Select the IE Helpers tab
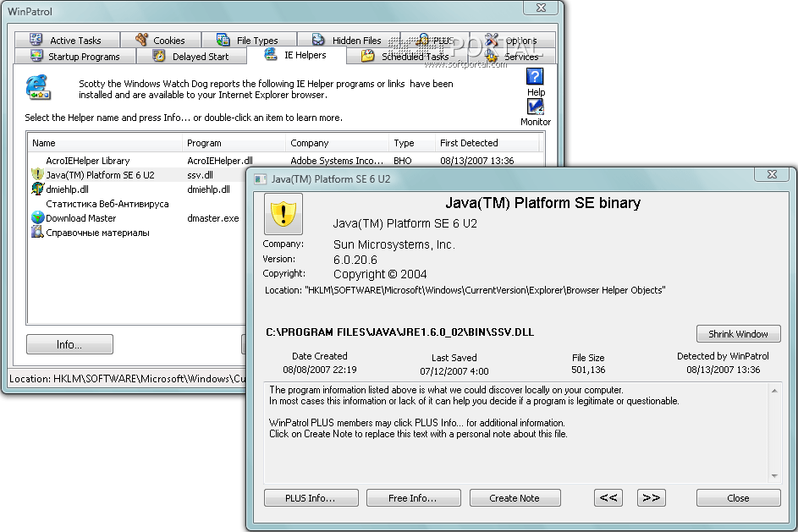 (x=297, y=55)
